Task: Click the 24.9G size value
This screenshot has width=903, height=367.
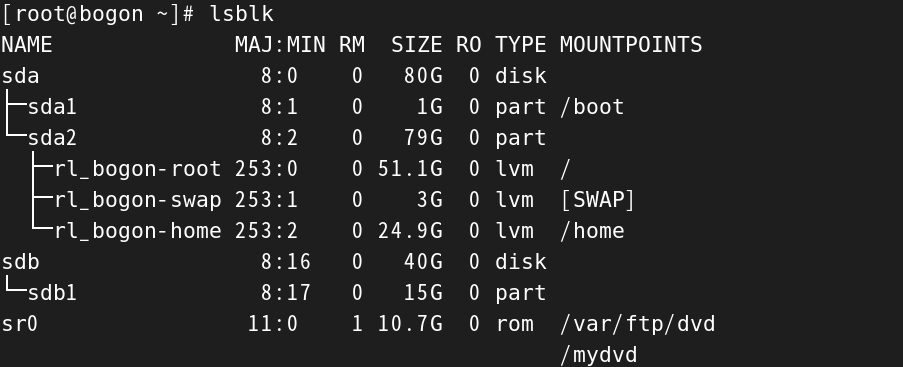Action: 411,231
